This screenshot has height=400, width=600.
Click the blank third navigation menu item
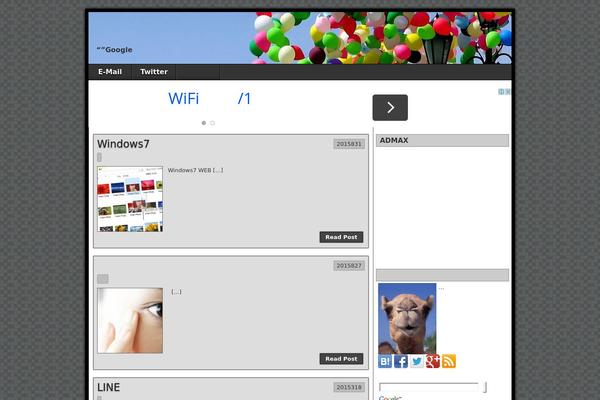click(x=197, y=72)
